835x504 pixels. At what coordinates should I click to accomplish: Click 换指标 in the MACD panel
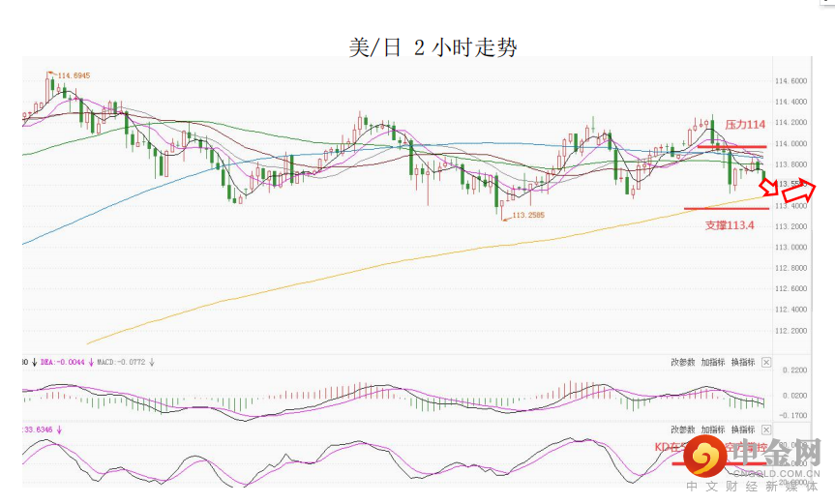742,363
